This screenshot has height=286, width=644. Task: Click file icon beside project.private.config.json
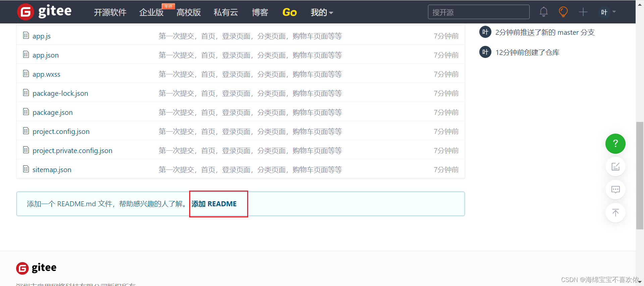click(26, 150)
